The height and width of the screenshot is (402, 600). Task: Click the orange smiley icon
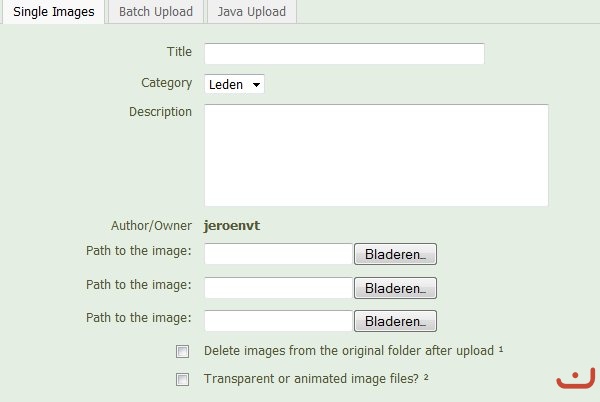(x=574, y=380)
